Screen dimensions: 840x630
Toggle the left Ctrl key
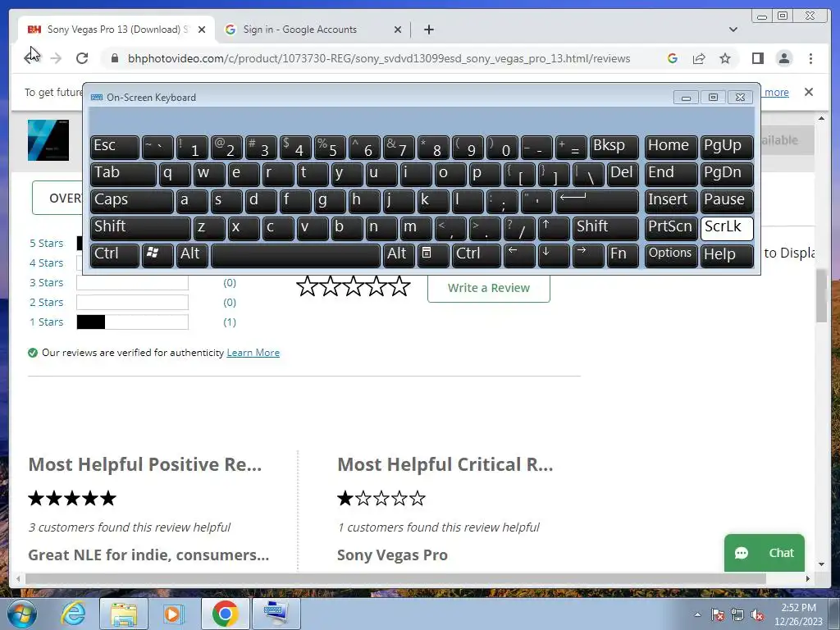pyautogui.click(x=115, y=254)
